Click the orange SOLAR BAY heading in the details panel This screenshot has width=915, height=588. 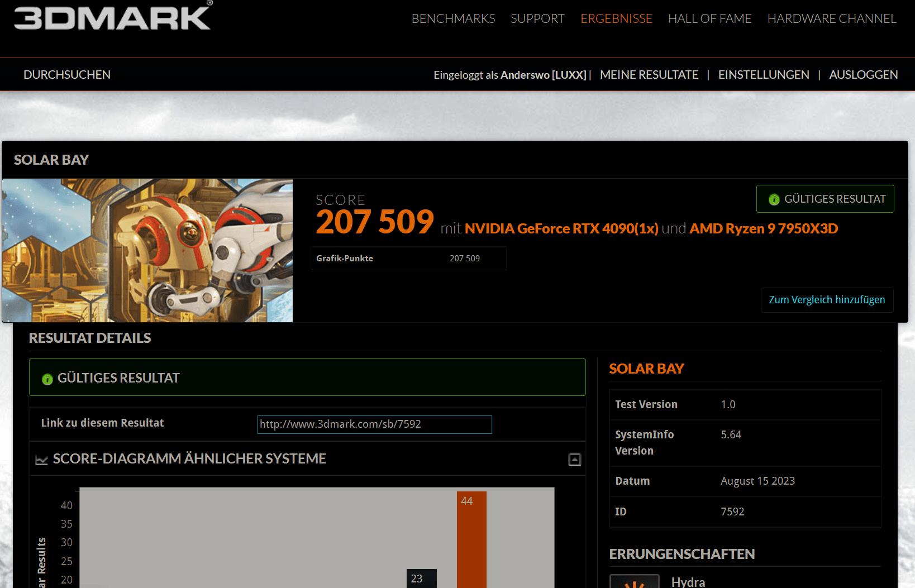pos(646,369)
